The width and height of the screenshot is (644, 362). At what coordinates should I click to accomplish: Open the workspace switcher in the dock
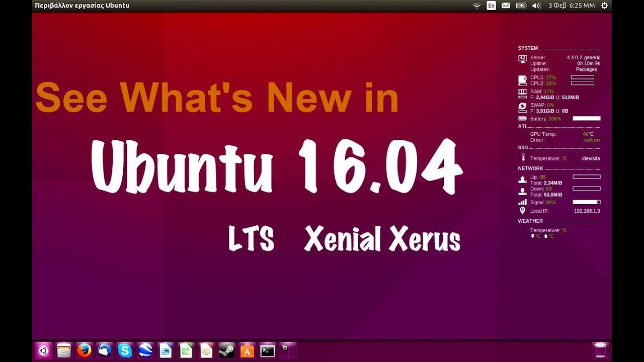tap(288, 350)
